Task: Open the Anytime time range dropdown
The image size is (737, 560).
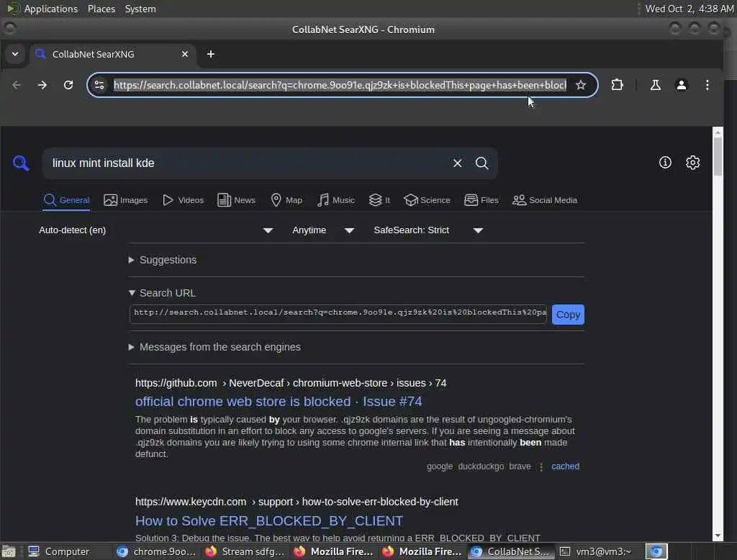Action: [323, 230]
